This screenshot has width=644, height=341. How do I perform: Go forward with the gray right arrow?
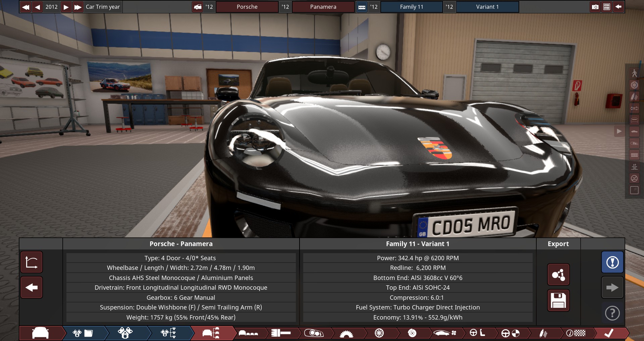(612, 287)
